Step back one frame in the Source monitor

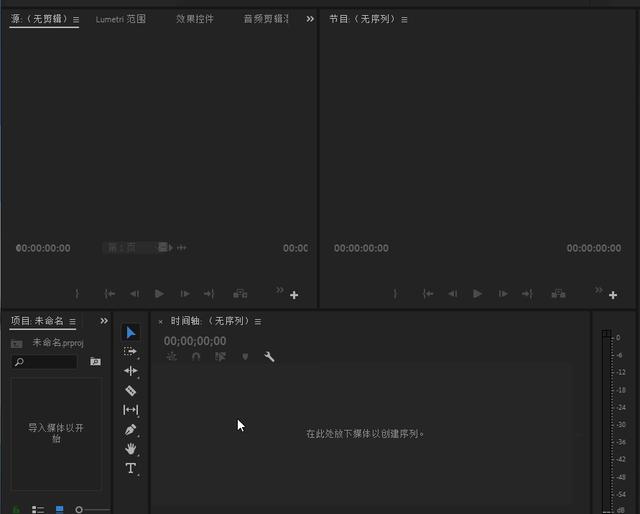(x=134, y=294)
